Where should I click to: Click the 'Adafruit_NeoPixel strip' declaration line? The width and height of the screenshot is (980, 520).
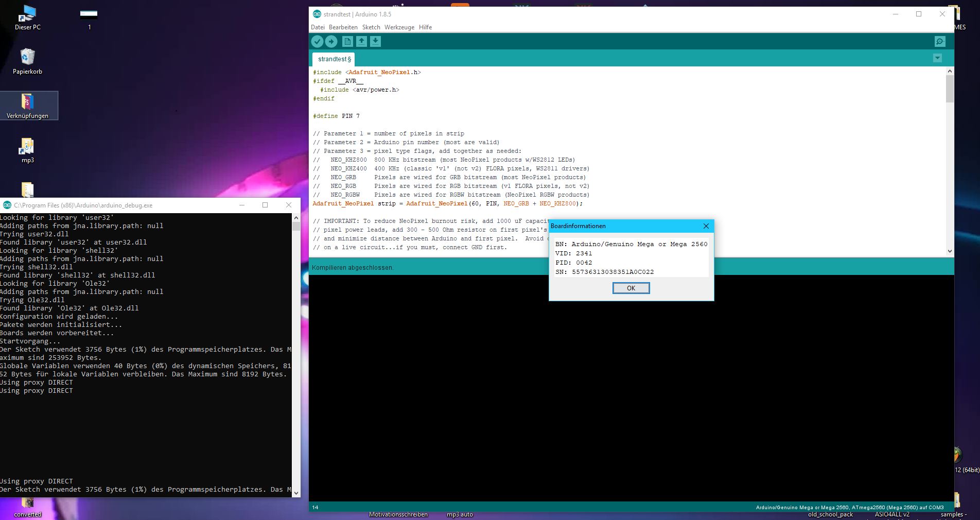click(x=448, y=203)
